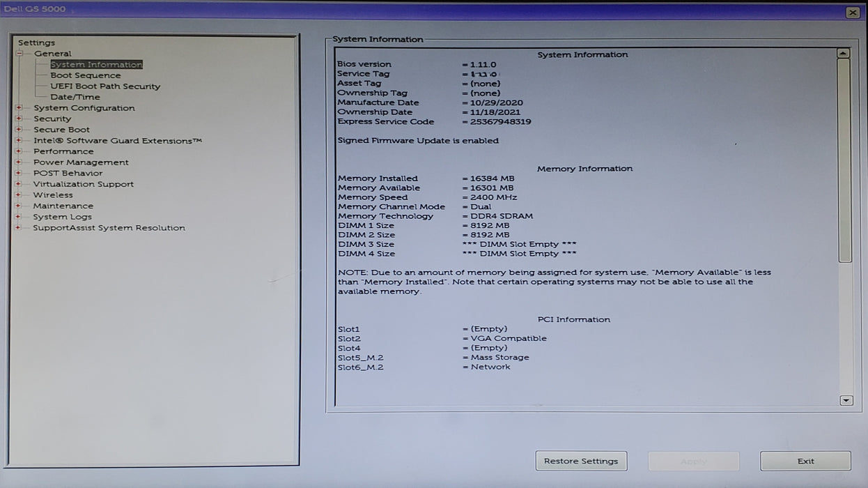Click the Exit button
This screenshot has width=868, height=488.
pos(805,461)
